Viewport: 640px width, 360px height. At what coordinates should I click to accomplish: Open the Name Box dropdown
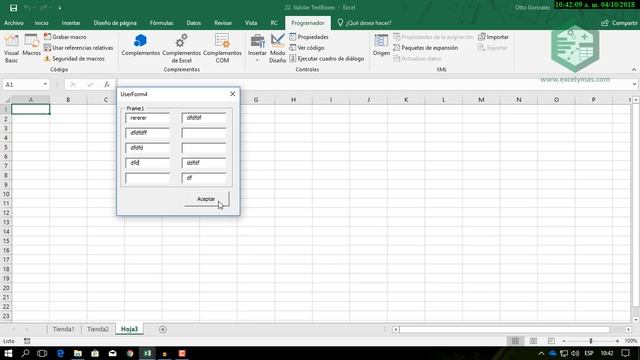tap(45, 84)
